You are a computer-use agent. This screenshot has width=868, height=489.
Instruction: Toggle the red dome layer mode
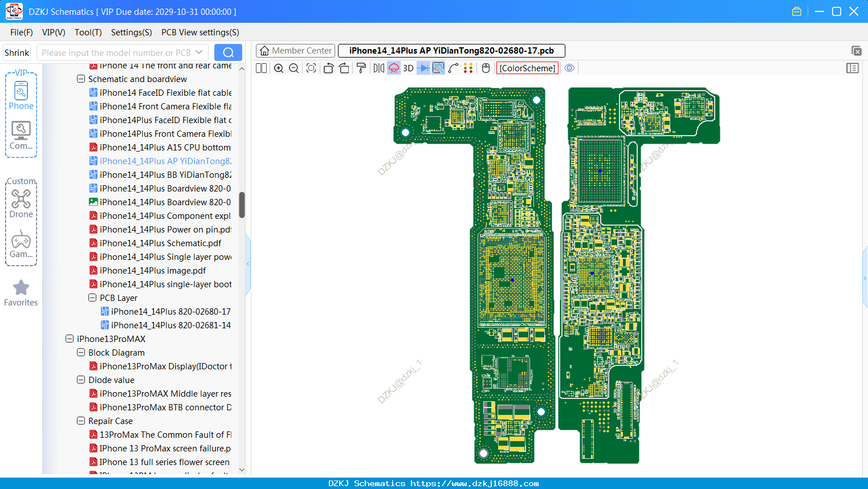tap(394, 68)
